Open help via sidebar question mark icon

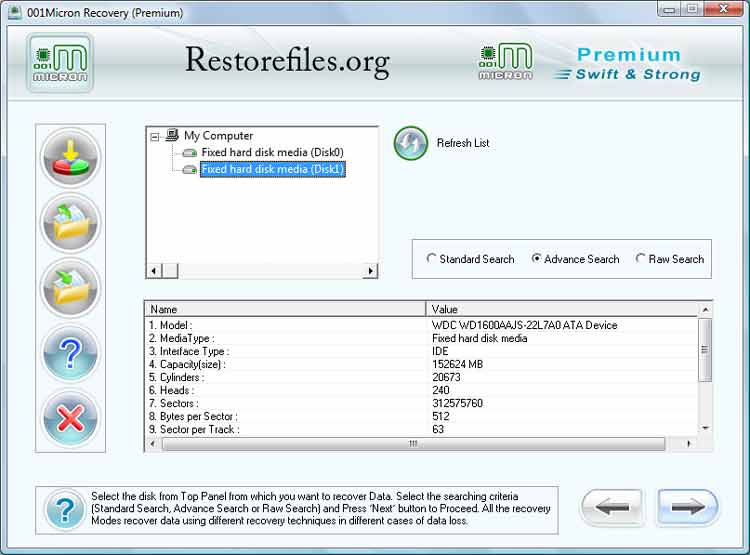[x=71, y=353]
